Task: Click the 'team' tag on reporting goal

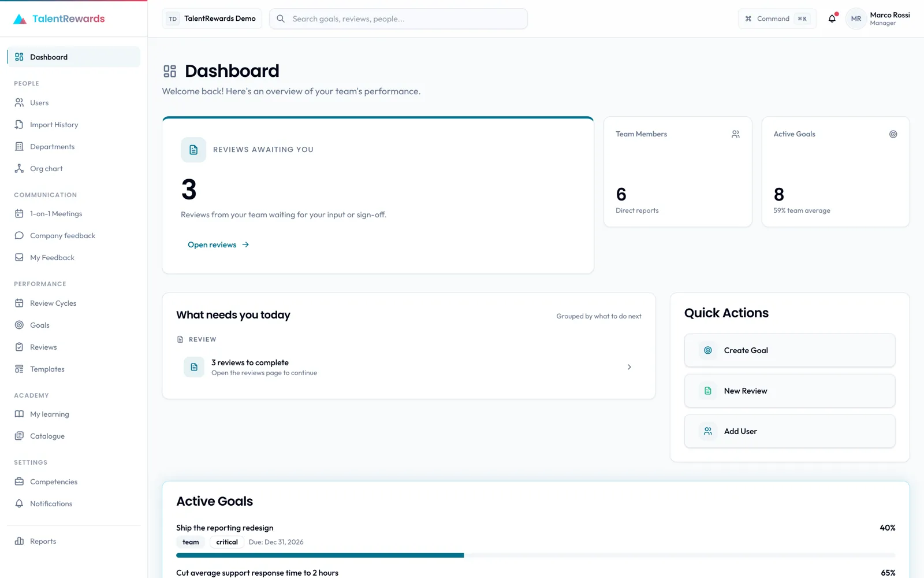Action: pos(191,542)
